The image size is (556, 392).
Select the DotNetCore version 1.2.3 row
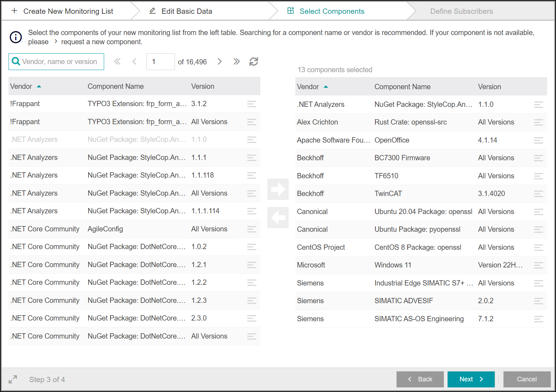134,300
